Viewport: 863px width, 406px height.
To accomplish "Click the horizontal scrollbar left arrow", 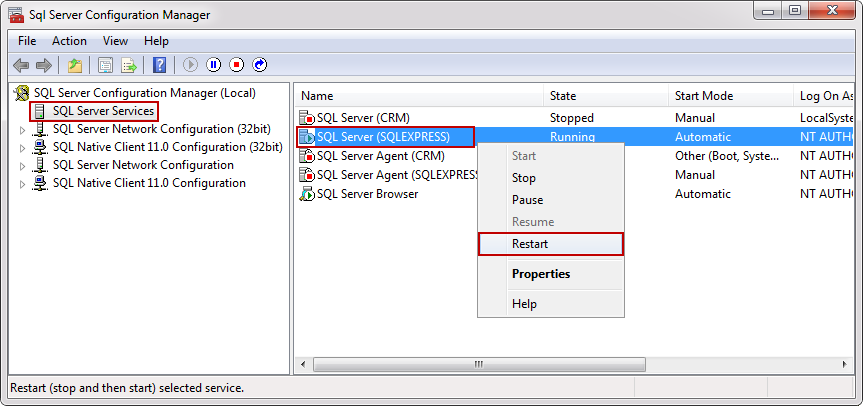I will pyautogui.click(x=303, y=364).
